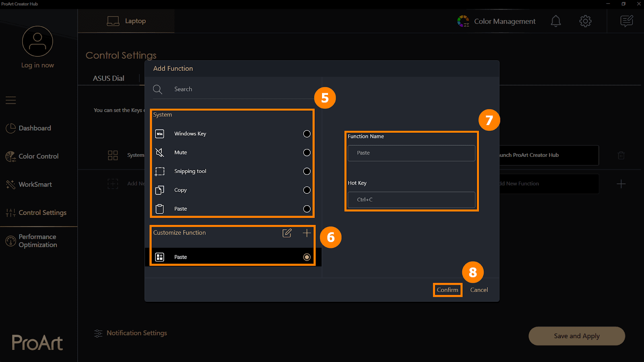Screen dimensions: 644x362
Task: Click the Notification Settings sliders icon
Action: [x=98, y=333]
